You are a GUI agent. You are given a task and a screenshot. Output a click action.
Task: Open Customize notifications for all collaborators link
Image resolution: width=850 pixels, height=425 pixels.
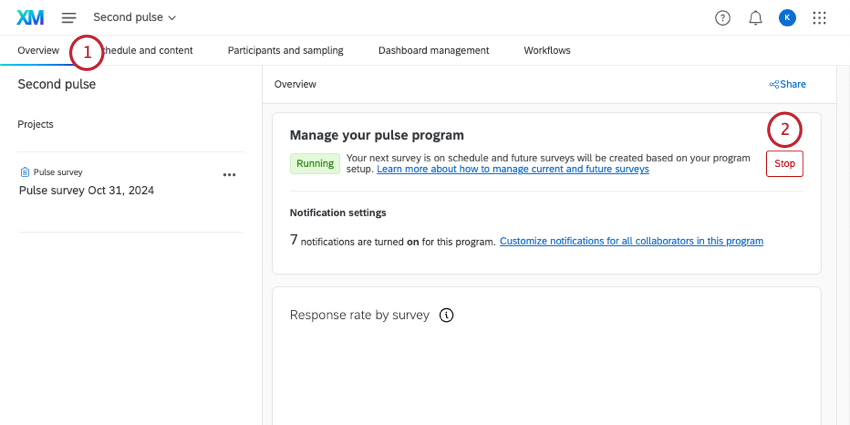[x=631, y=241]
